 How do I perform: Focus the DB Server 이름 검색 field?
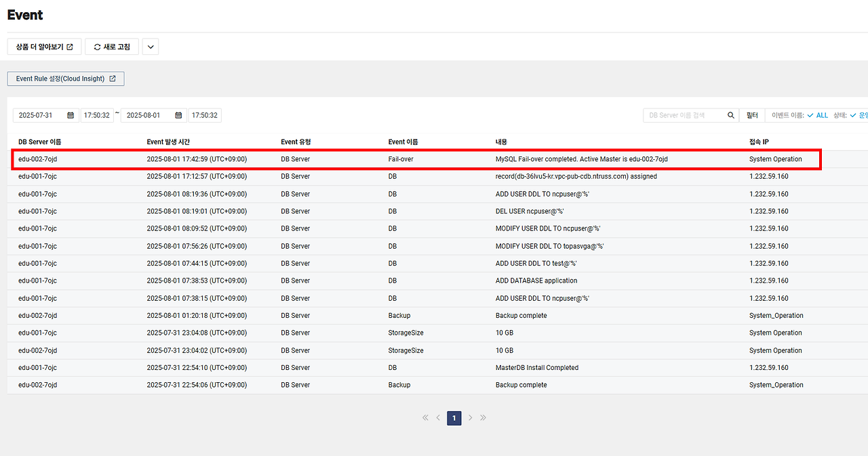click(x=684, y=115)
